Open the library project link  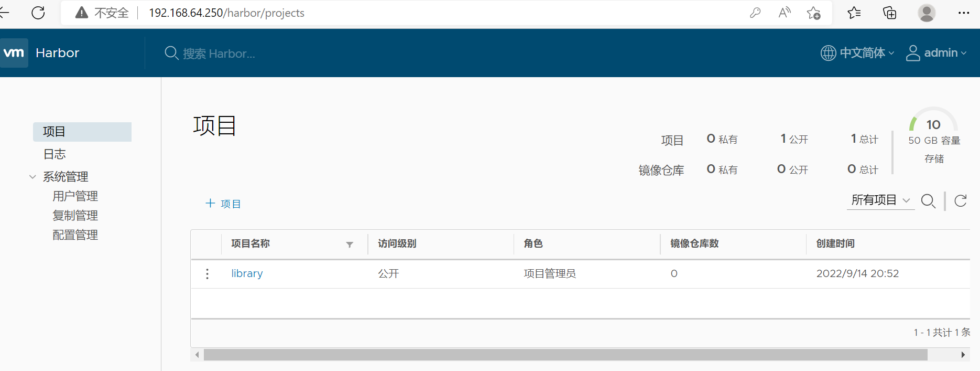coord(247,273)
